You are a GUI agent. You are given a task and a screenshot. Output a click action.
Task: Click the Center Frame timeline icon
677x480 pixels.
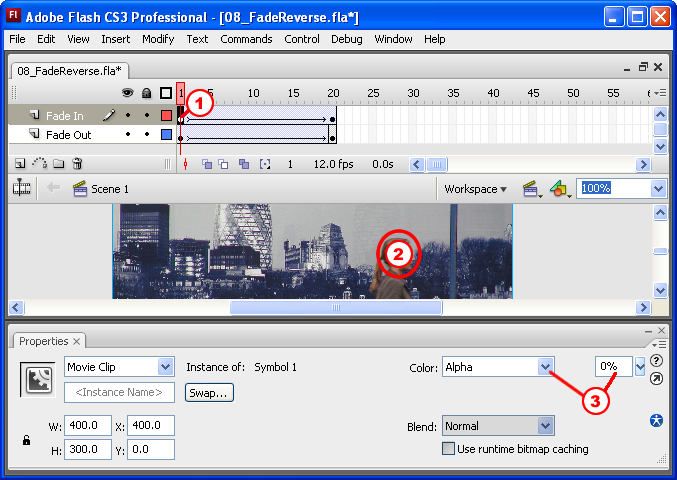(x=185, y=164)
